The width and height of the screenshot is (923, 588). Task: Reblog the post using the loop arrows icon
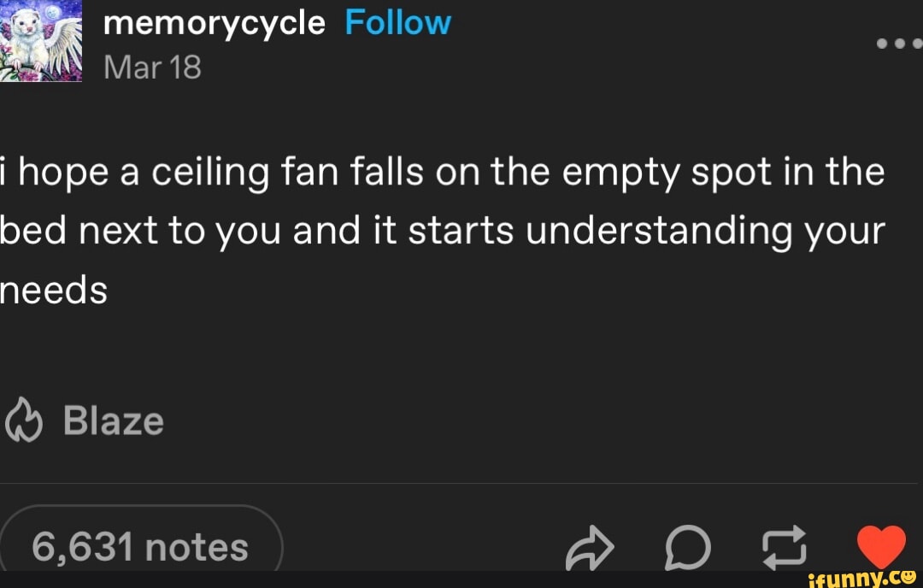784,547
